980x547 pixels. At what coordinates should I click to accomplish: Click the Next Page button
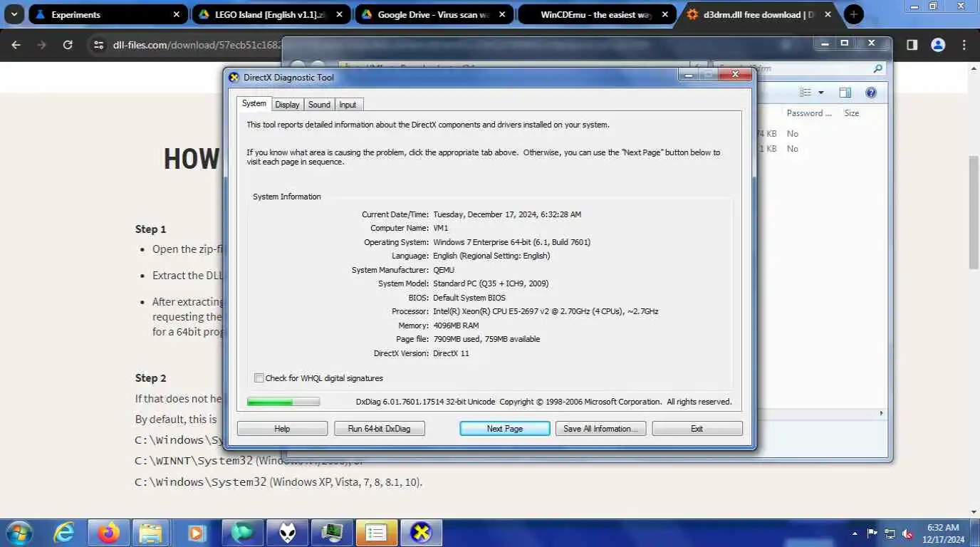tap(505, 429)
